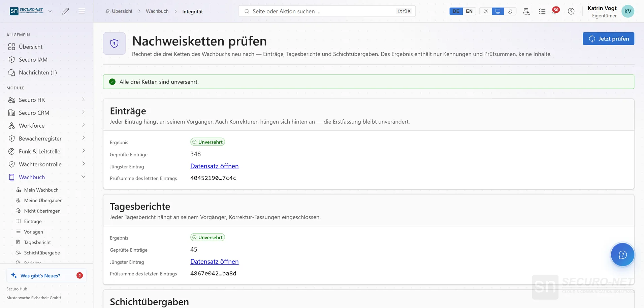Click the Wachbuch breadcrumb link

(157, 11)
